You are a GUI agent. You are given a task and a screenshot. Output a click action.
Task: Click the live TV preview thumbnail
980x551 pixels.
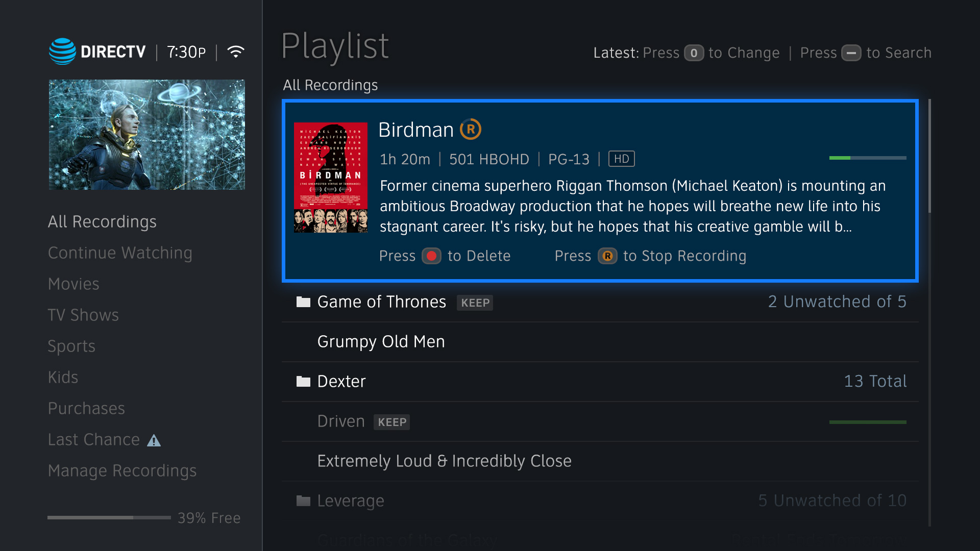click(x=147, y=135)
